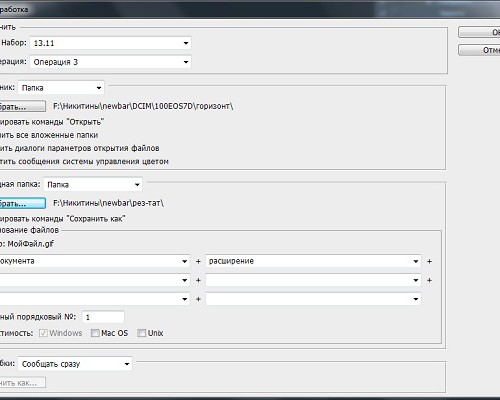Click the disabled Сохранить как button

tap(22, 383)
